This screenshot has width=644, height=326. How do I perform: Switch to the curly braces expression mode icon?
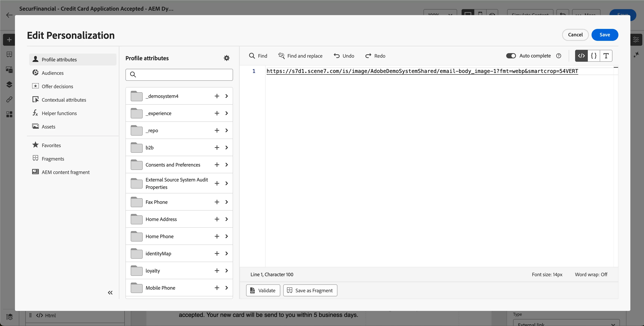pos(594,56)
